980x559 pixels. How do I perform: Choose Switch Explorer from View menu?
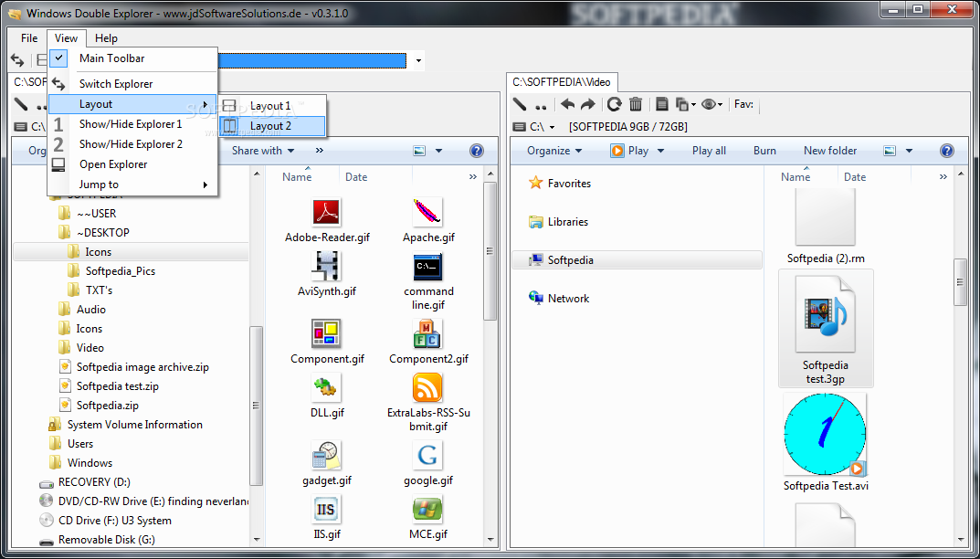132,84
